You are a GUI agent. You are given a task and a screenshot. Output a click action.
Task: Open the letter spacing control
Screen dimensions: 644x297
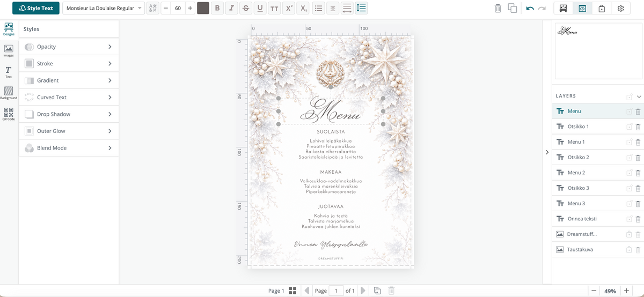347,8
